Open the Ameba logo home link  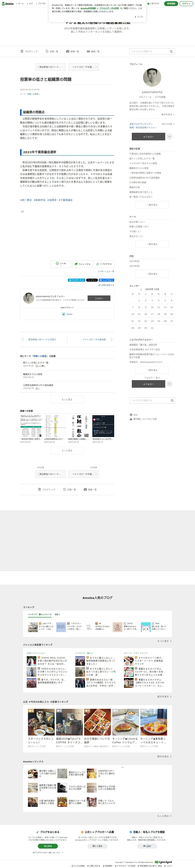7,4
